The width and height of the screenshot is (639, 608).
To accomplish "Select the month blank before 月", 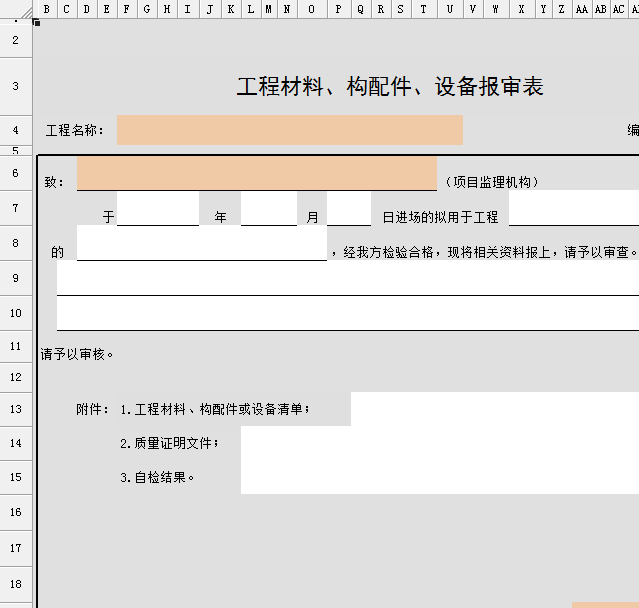I will (x=269, y=209).
